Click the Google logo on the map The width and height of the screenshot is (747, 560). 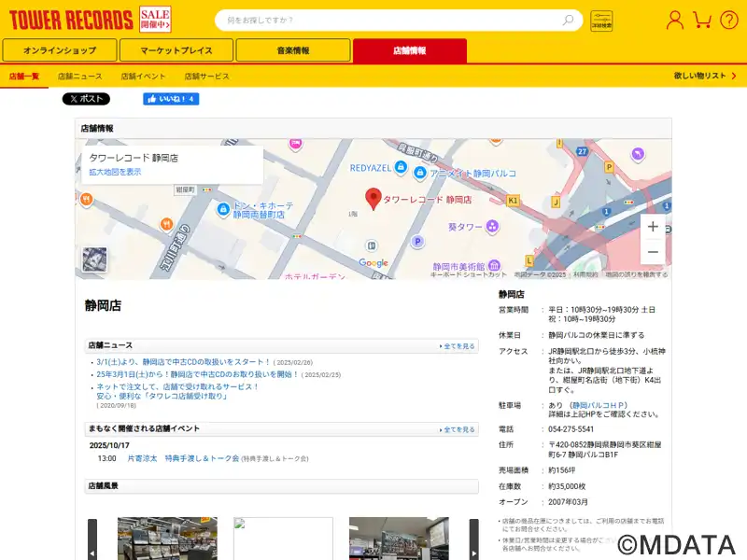pyautogui.click(x=373, y=263)
